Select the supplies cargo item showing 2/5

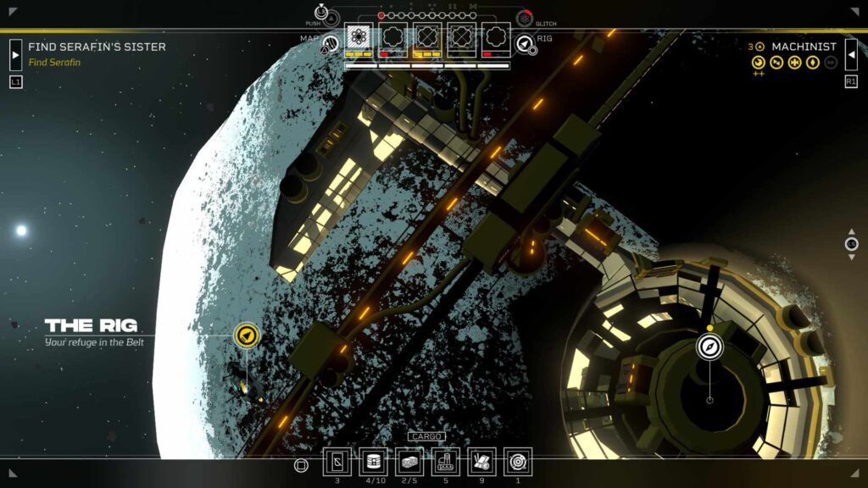point(409,463)
